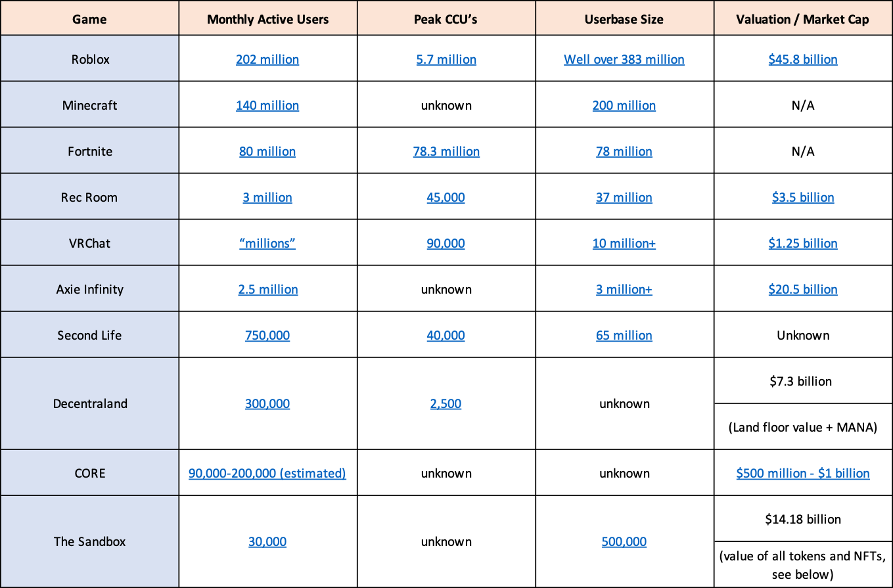Select CORE's 'unknown' peak CCU cell
Viewport: 893px width, 588px height.
446,473
